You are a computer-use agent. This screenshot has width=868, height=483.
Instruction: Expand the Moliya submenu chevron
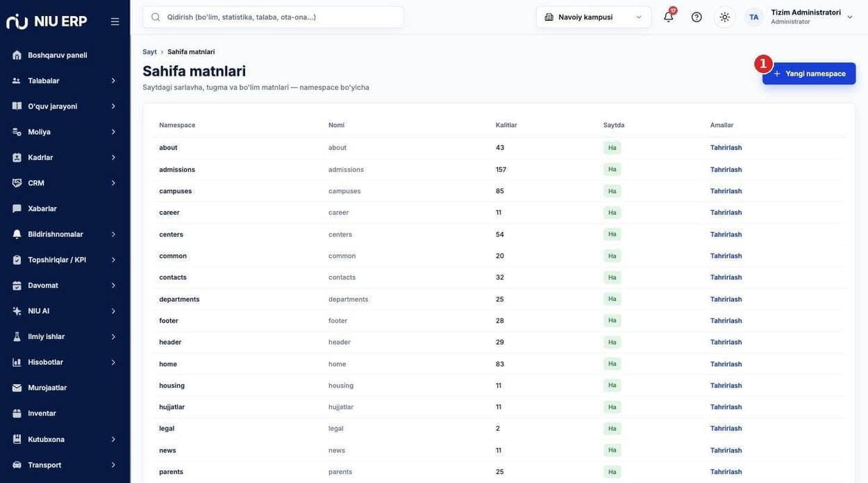(x=113, y=132)
